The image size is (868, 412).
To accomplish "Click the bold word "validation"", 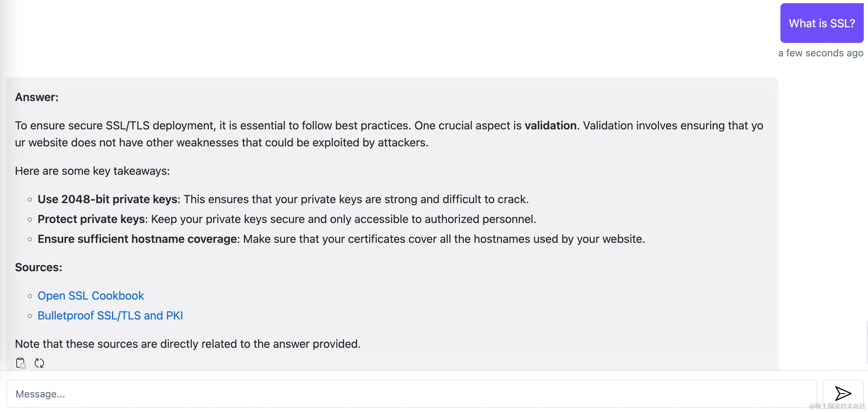I will pos(550,126).
